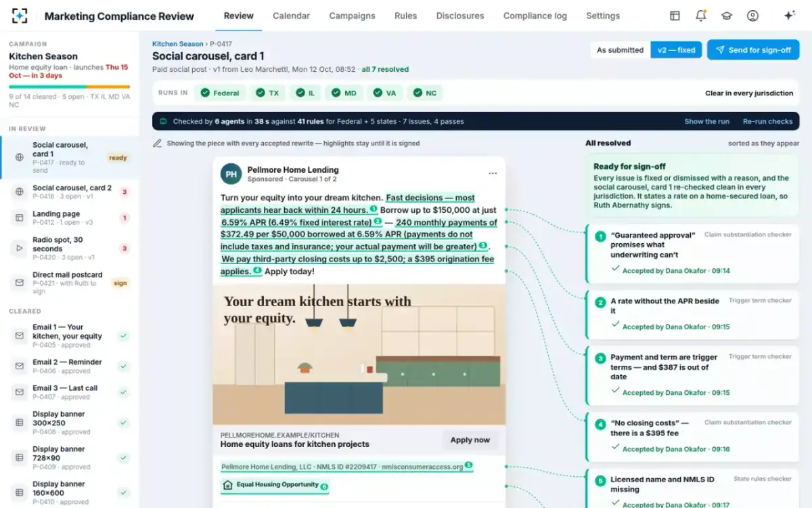Click the ad's three-dot more menu
The image size is (812, 508).
493,173
